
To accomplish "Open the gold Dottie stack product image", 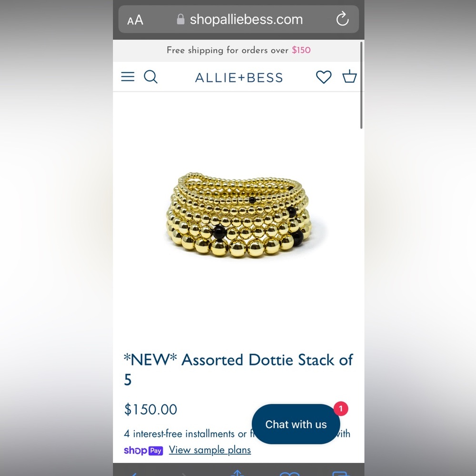I will (238, 215).
